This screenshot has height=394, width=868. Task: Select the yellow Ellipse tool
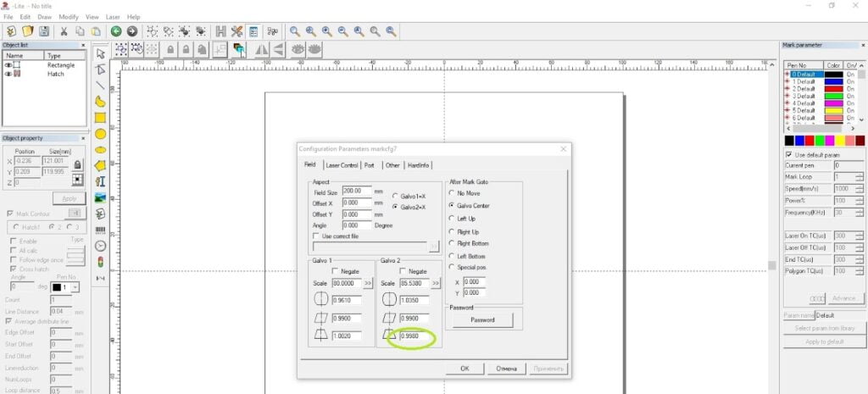coord(100,149)
